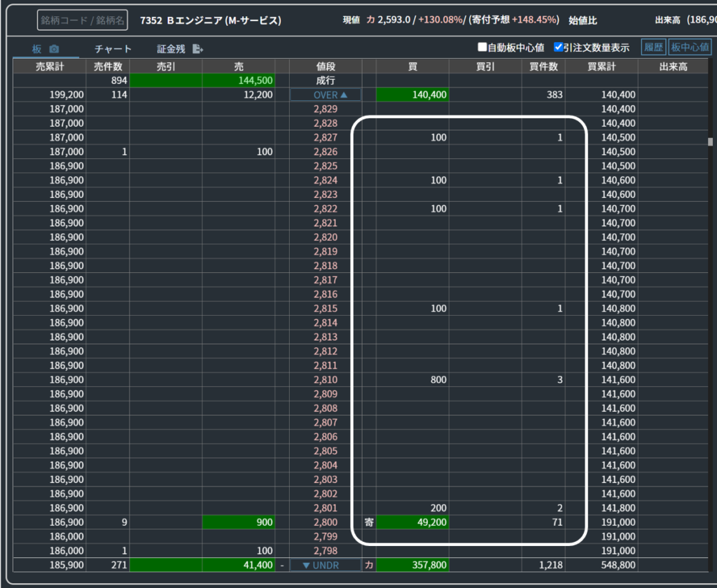The width and height of the screenshot is (717, 588).
Task: Click the 値段 column header
Action: (326, 66)
